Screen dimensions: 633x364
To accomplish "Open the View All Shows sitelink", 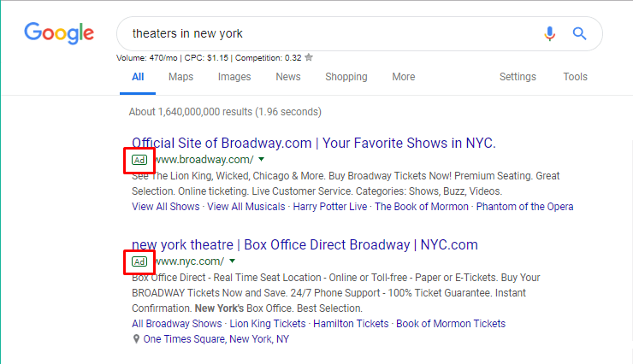I will (x=165, y=207).
